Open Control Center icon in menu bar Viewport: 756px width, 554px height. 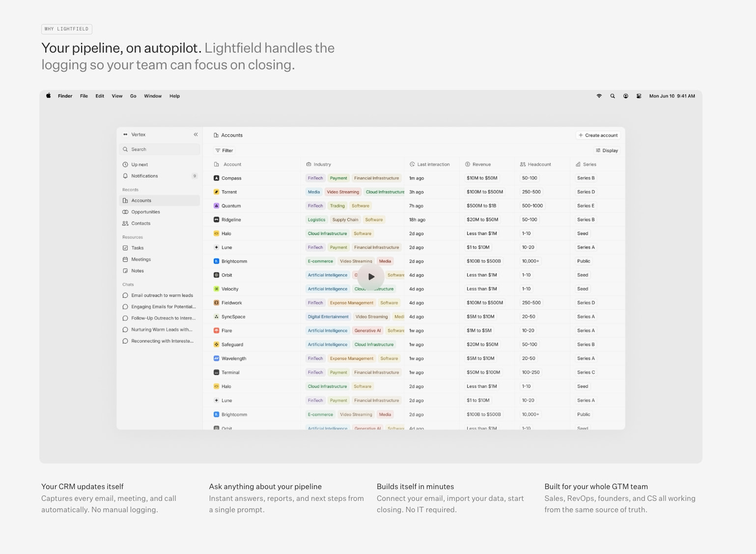point(639,96)
